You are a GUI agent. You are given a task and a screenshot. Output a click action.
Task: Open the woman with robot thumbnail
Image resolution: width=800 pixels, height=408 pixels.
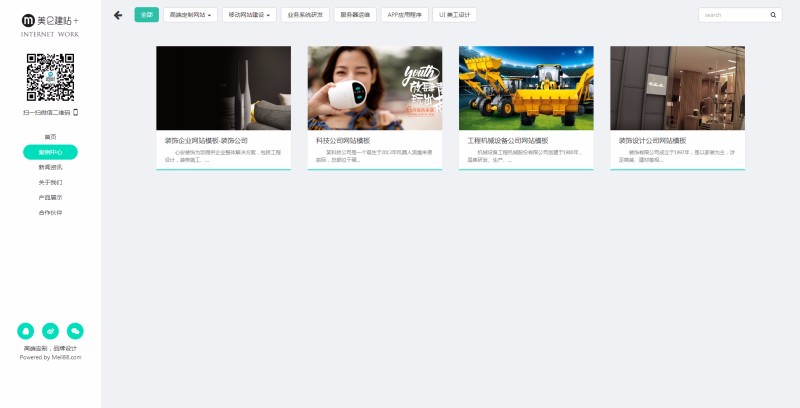[x=375, y=88]
